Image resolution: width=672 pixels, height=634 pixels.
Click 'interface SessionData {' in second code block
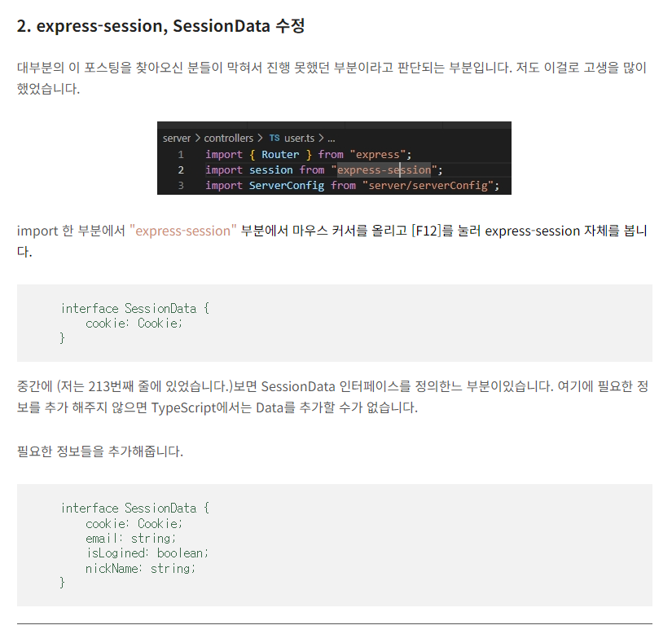pyautogui.click(x=134, y=508)
